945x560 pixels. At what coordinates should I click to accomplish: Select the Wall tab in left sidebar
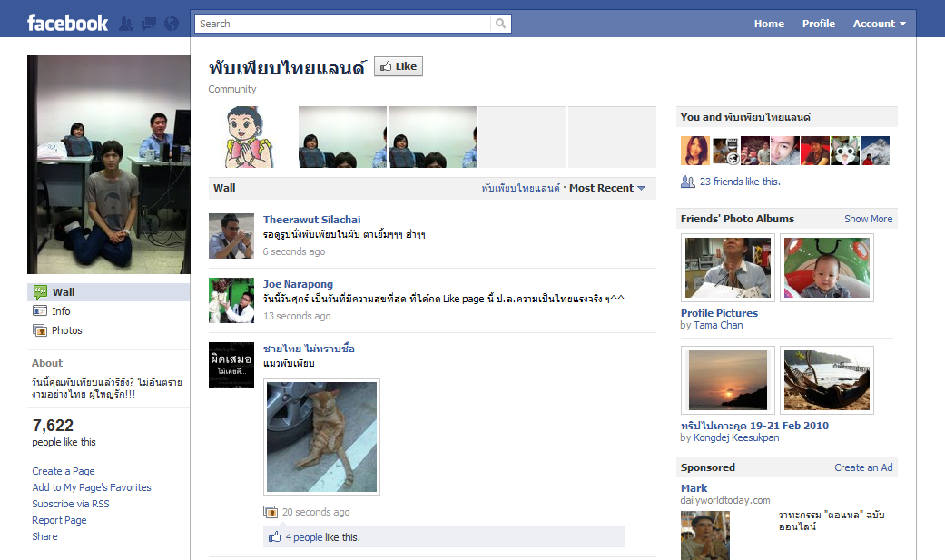[109, 291]
